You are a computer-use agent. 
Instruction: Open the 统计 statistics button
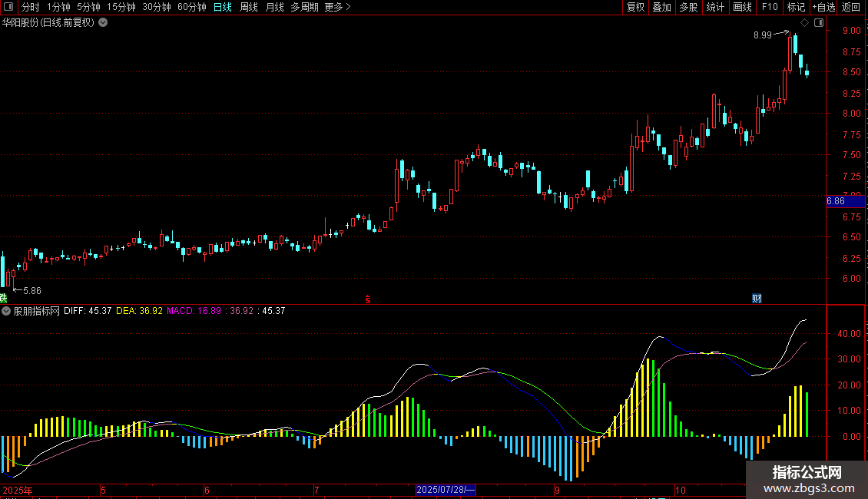coord(715,7)
